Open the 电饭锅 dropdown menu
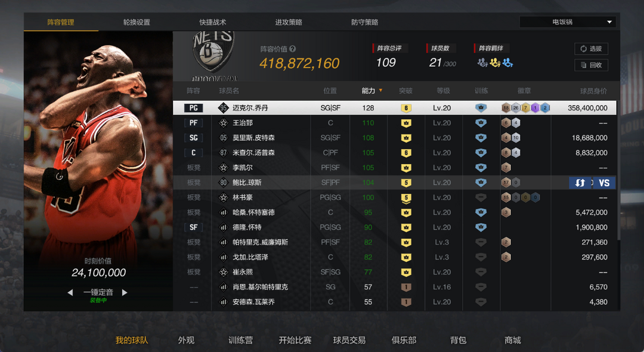Viewport: 644px width, 352px height. point(568,21)
